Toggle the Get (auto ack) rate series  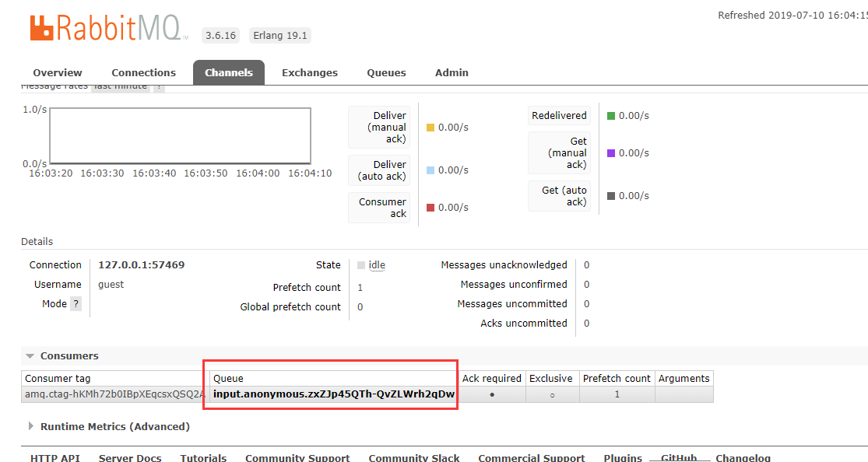pyautogui.click(x=559, y=196)
